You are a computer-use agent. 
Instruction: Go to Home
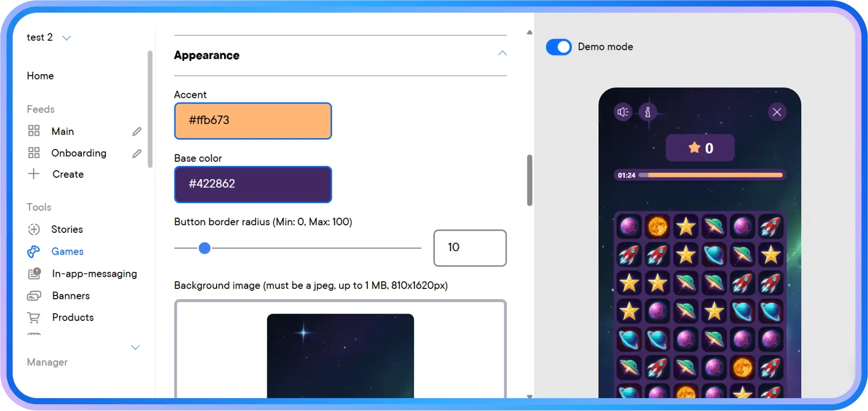(x=40, y=76)
